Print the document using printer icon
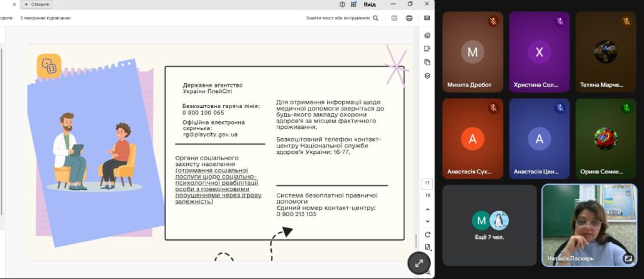The height and width of the screenshot is (279, 644). pos(409,18)
